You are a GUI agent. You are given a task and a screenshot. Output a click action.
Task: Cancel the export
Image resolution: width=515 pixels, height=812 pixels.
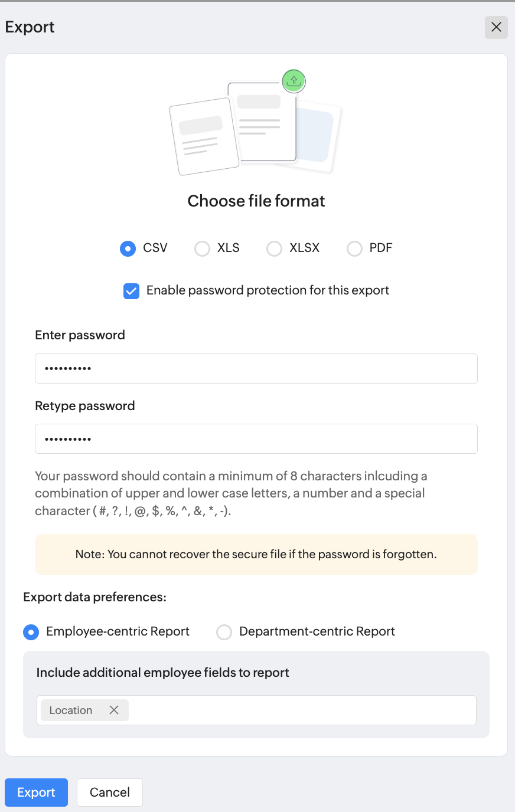pyautogui.click(x=110, y=793)
